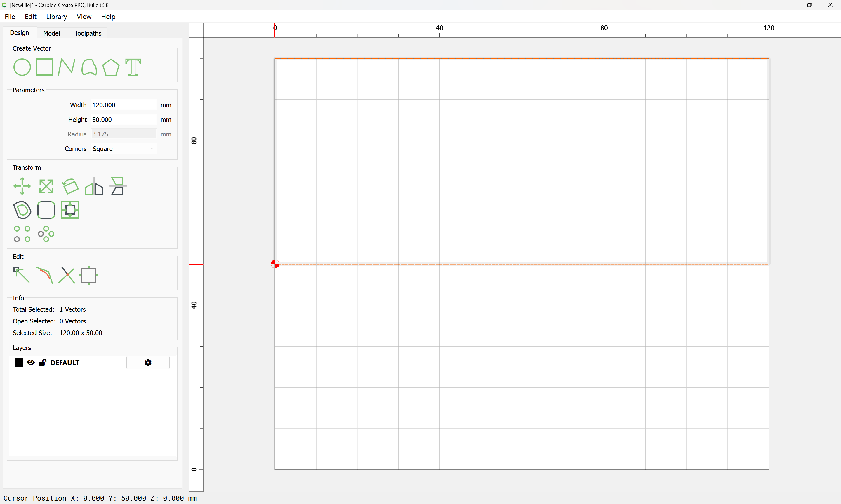This screenshot has width=841, height=504.
Task: Toggle lock on DEFAULT layer
Action: pos(43,362)
